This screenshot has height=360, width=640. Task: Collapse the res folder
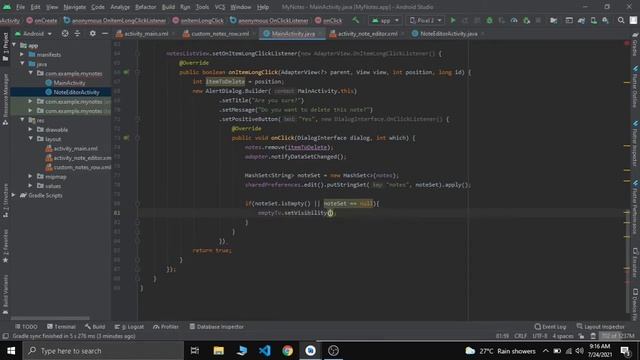click(x=22, y=120)
